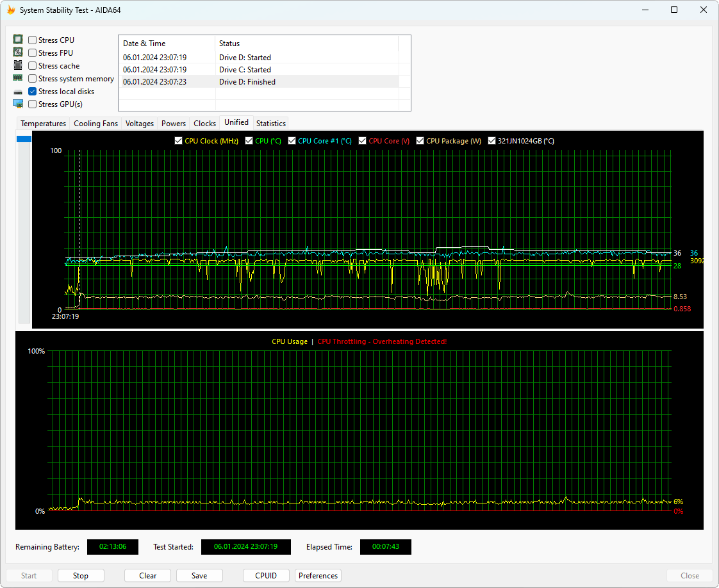Click the CPU chip icon beside Stress CPU

point(18,40)
